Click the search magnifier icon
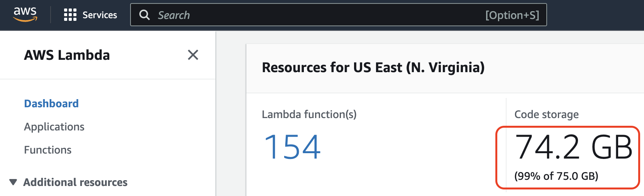 click(x=144, y=15)
